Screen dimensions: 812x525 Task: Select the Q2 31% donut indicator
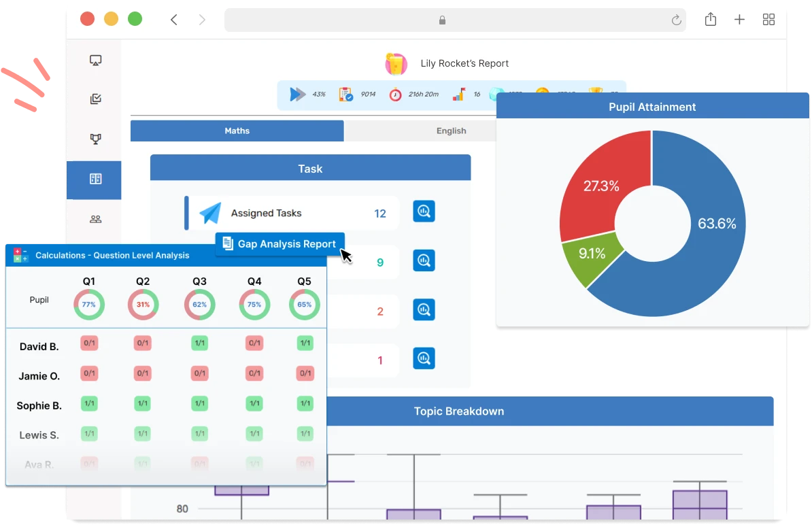coord(143,305)
